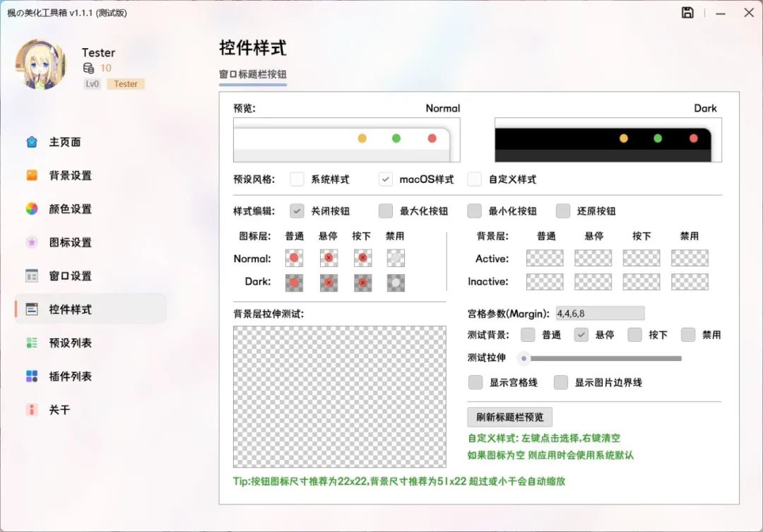Enable the 系统样式 preset checkbox
Image resolution: width=763 pixels, height=532 pixels.
click(297, 179)
